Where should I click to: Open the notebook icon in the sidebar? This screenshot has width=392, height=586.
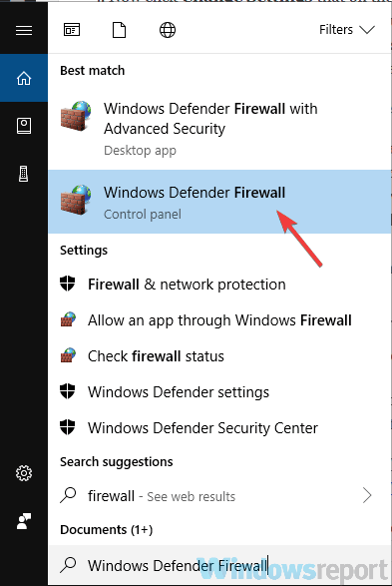24,126
